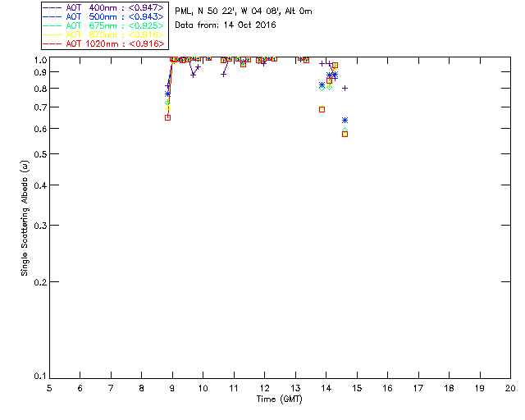Click the blue asterisk marker near 0.64 after 14 GMT
This screenshot has width=525, height=420.
345,120
